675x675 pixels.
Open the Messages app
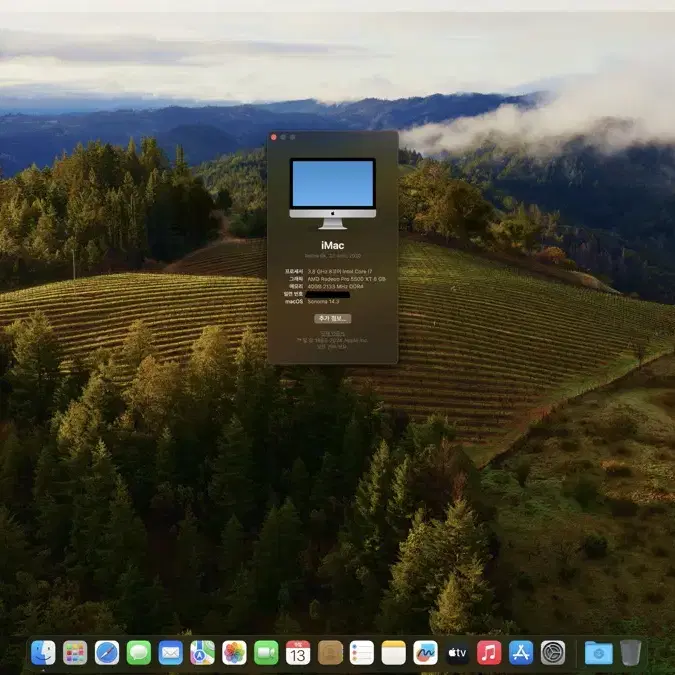[139, 653]
